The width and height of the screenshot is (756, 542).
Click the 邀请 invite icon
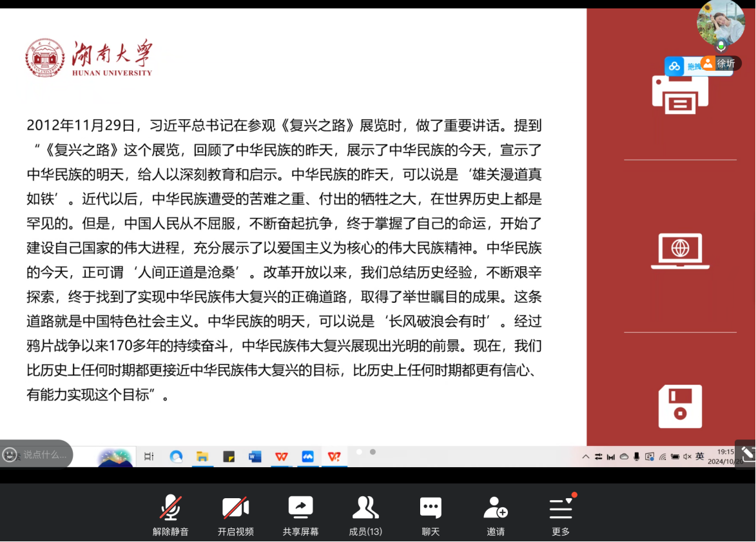click(x=496, y=514)
